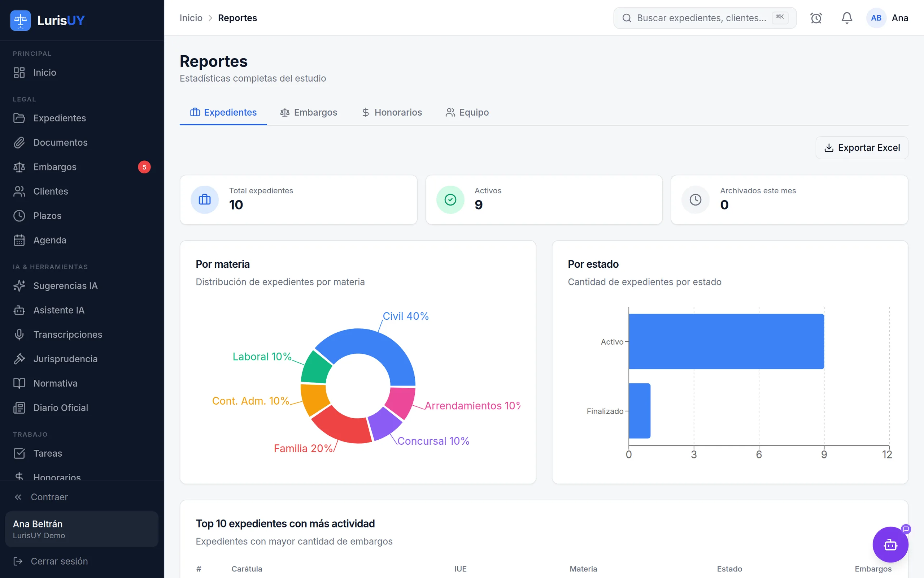Open the Expedientes sidebar section

(x=82, y=118)
